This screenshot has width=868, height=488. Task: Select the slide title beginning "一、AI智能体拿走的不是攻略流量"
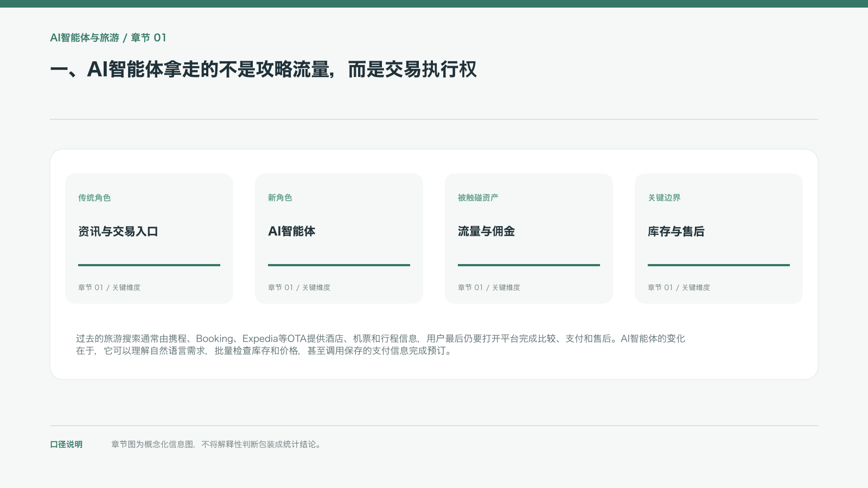263,69
